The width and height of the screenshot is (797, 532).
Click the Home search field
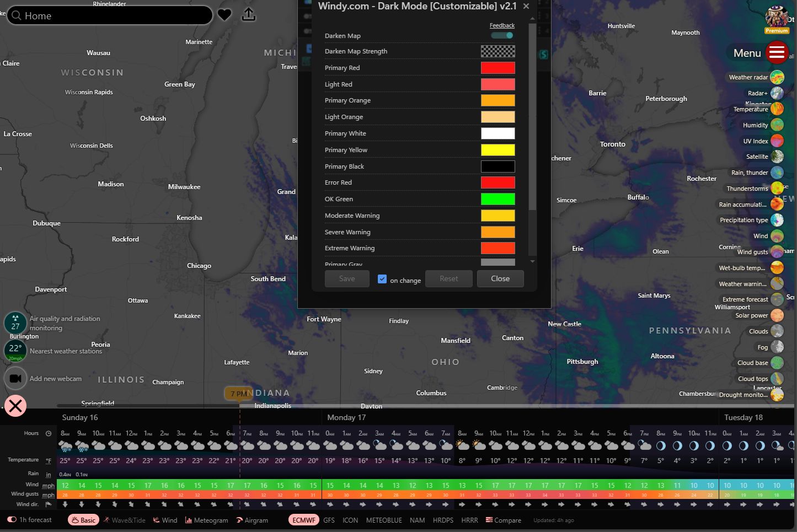[109, 15]
